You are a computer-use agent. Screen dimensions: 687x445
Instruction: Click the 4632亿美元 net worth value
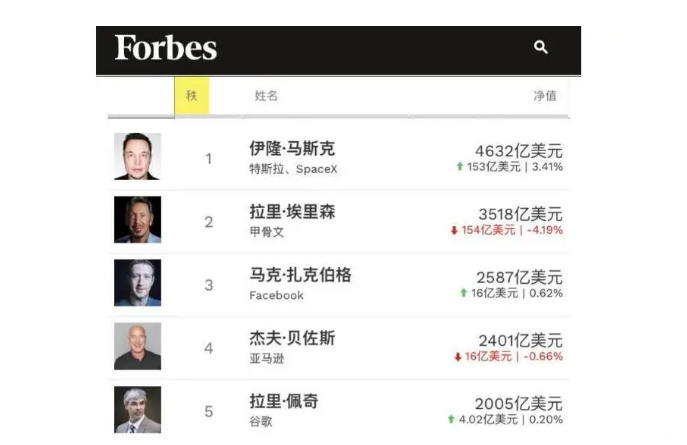pos(518,151)
